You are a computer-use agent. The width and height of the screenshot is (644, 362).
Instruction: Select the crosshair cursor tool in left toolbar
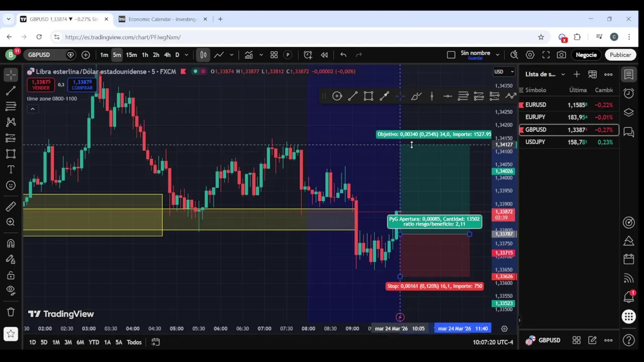pyautogui.click(x=11, y=74)
